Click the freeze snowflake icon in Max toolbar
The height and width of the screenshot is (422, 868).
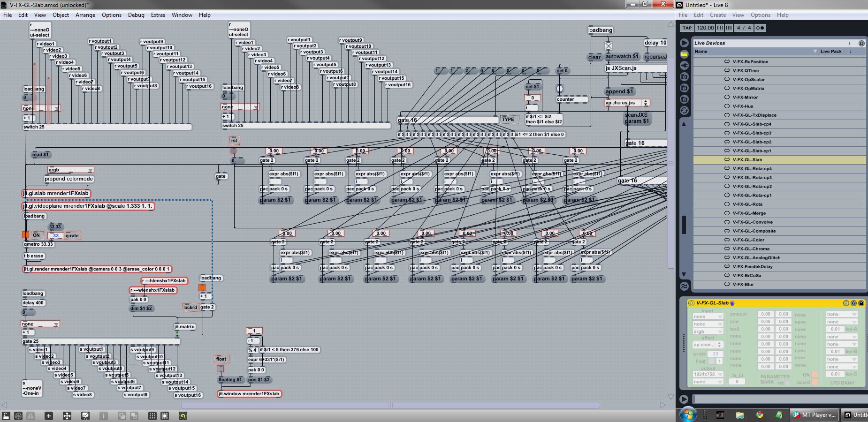[x=18, y=416]
